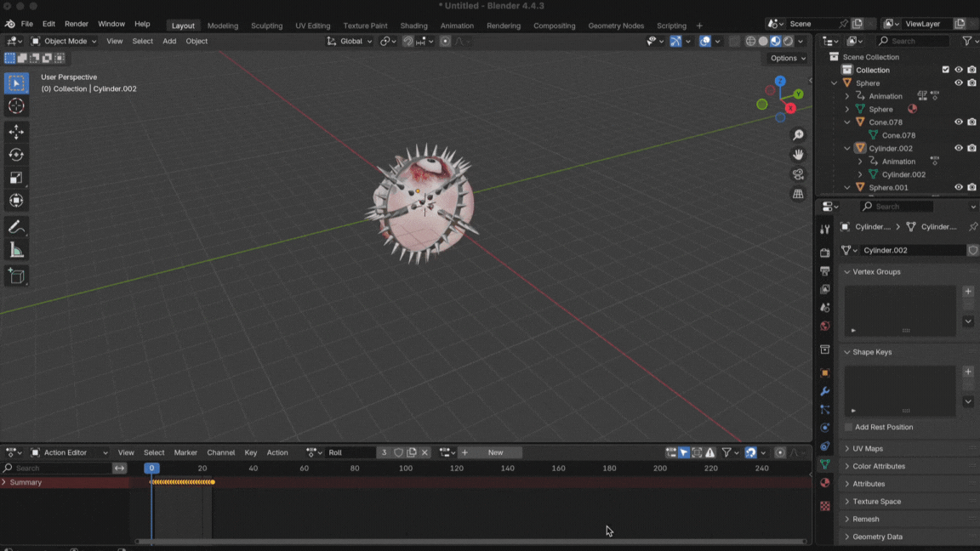This screenshot has height=551, width=980.
Task: Switch to the Sculpting workspace tab
Action: (x=266, y=26)
